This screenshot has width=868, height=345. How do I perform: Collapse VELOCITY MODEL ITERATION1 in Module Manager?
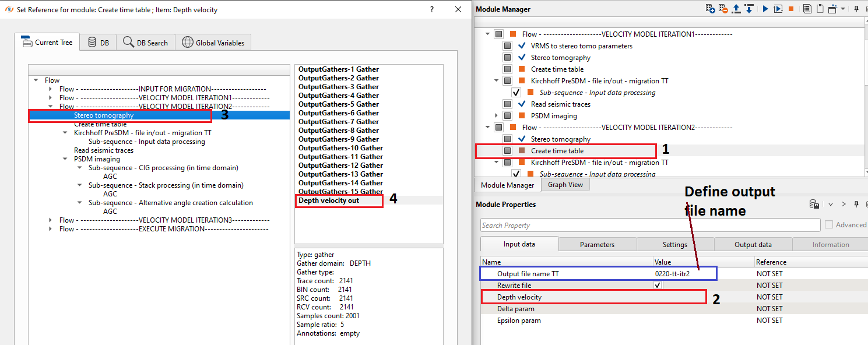[x=487, y=34]
